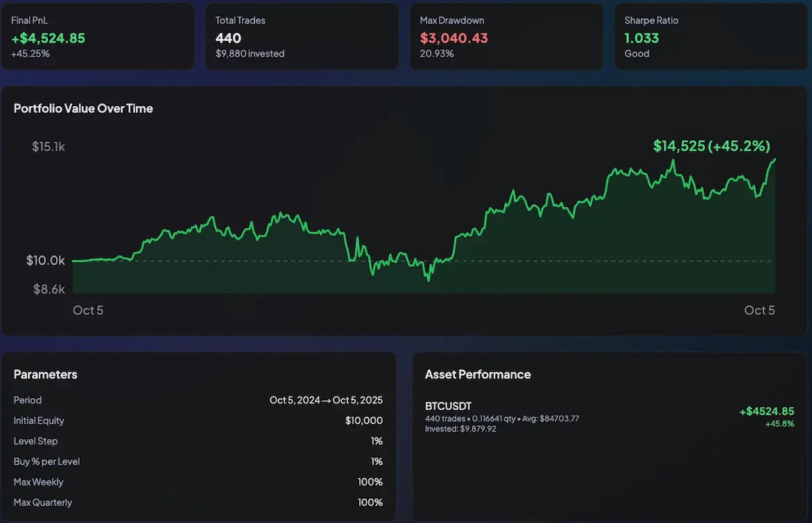Click the left Oct 5 date label
The height and width of the screenshot is (523, 812).
tap(87, 310)
